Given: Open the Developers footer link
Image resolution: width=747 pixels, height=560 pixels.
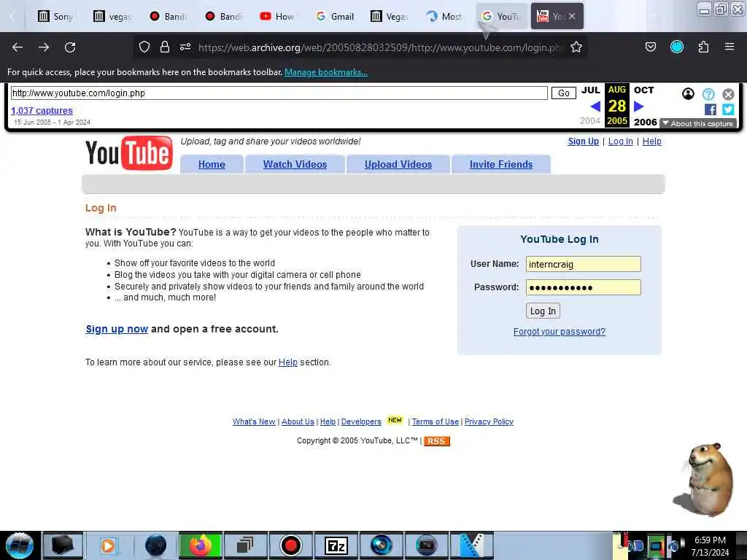Looking at the screenshot, I should tap(361, 422).
